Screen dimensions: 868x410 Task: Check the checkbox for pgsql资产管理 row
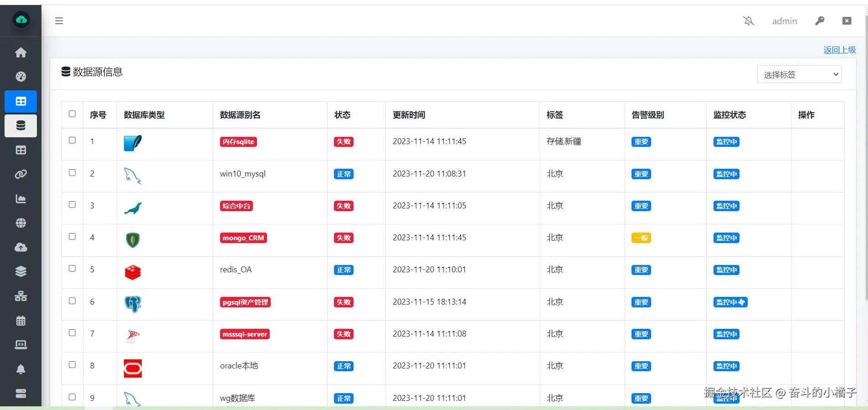tap(72, 301)
